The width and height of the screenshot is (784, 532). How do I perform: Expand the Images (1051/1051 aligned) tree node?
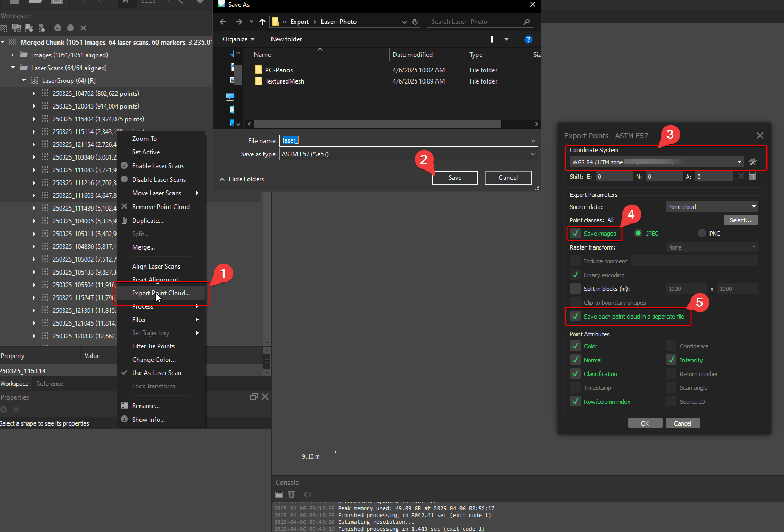[13, 55]
